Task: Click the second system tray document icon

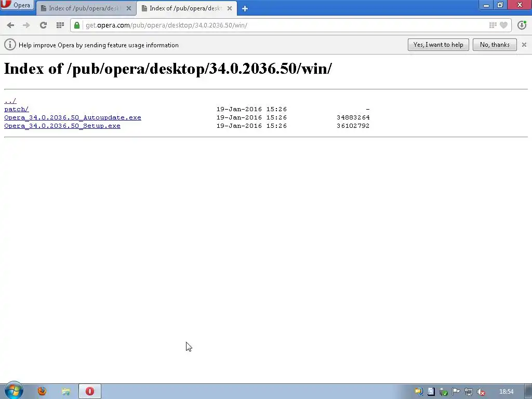Action: click(431, 392)
